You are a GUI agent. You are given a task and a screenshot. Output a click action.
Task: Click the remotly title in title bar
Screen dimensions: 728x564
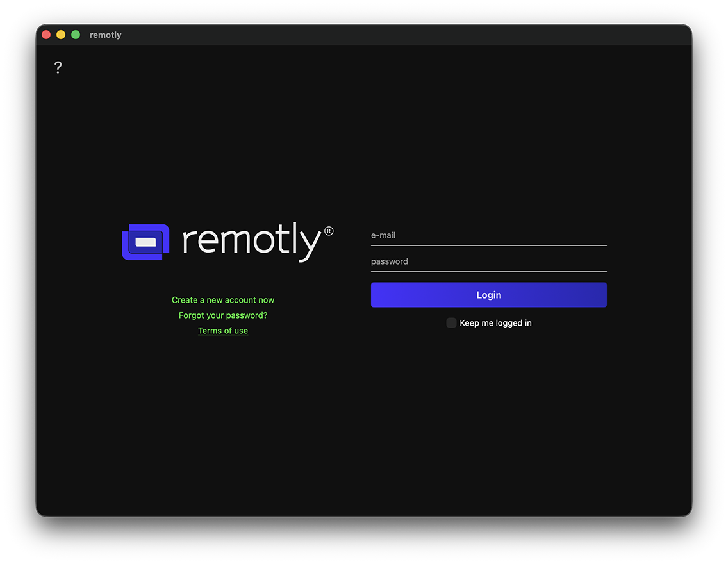105,35
